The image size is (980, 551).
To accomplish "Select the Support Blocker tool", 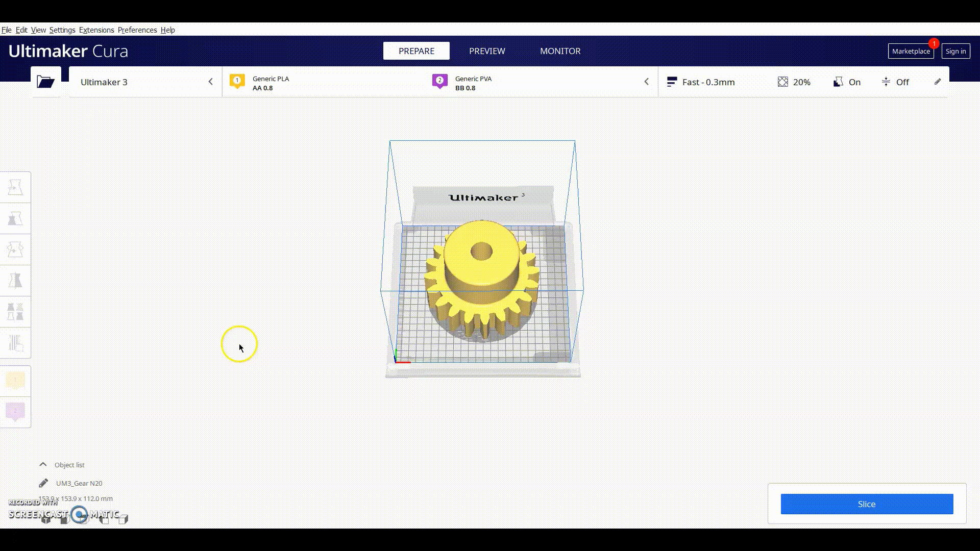I will pos(15,343).
